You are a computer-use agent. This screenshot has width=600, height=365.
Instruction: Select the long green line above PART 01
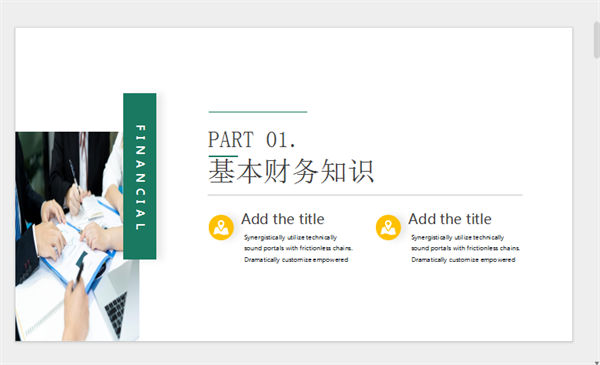[x=258, y=112]
